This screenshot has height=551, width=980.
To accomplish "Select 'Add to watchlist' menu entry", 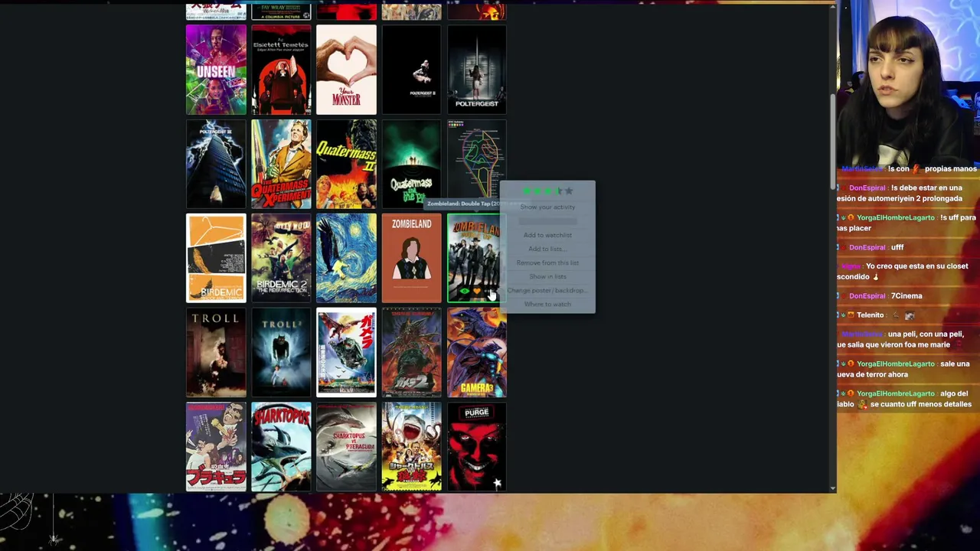I will click(x=547, y=235).
